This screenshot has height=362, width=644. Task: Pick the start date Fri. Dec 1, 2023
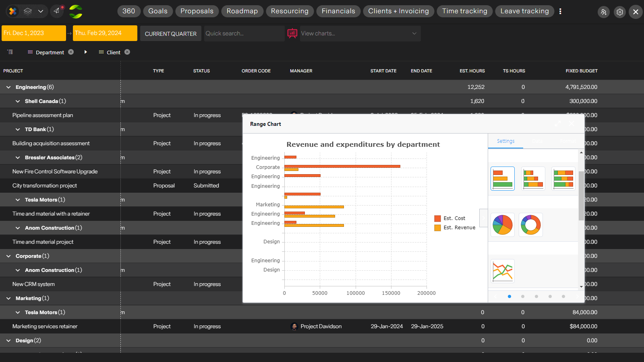click(x=34, y=33)
